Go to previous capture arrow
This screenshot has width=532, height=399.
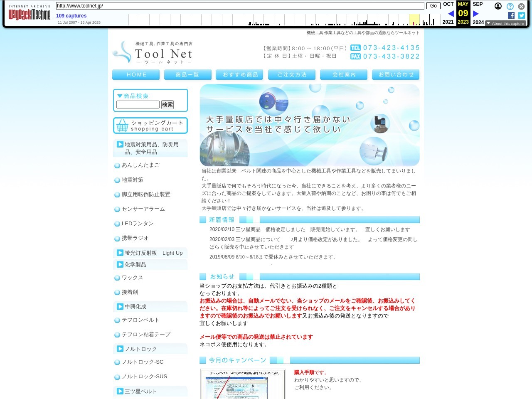451,14
